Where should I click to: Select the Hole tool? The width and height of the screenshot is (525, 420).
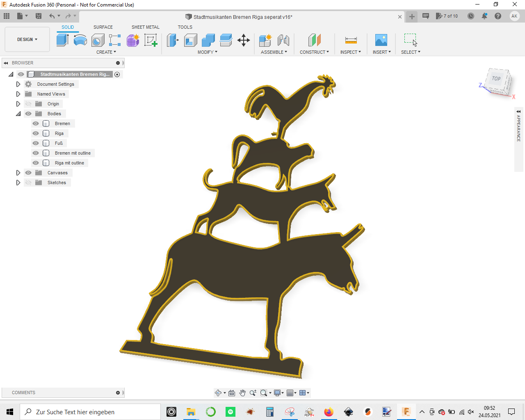98,40
